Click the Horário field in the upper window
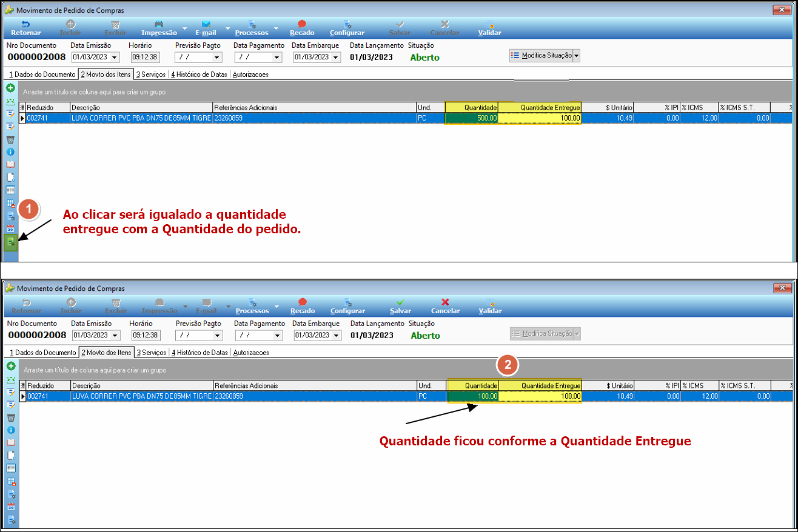The width and height of the screenshot is (798, 532). 145,57
